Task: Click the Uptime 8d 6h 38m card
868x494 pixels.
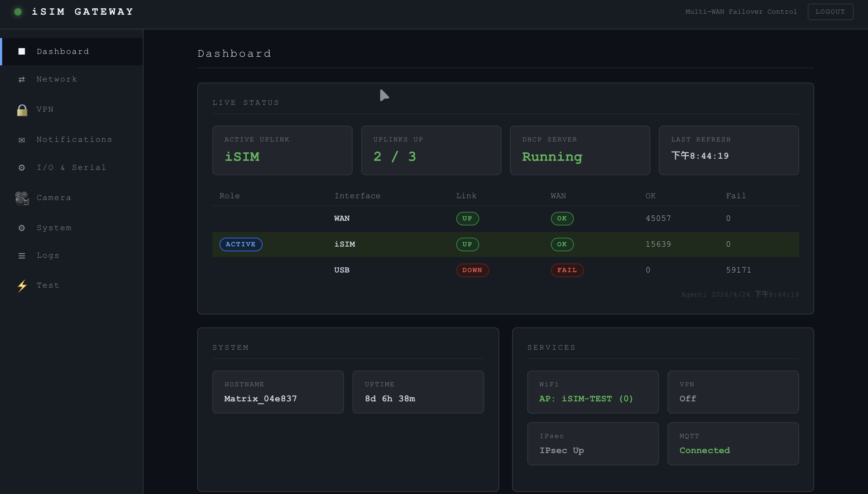Action: coord(418,392)
